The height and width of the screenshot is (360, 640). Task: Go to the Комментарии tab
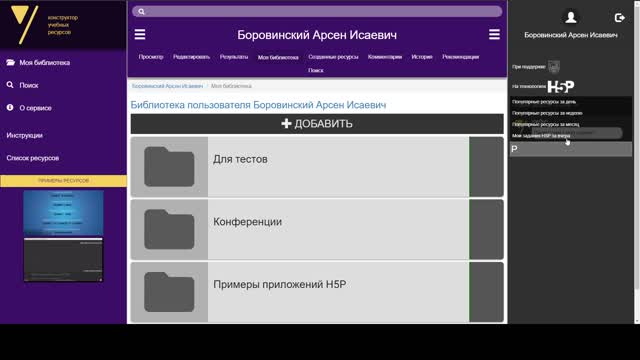point(384,57)
